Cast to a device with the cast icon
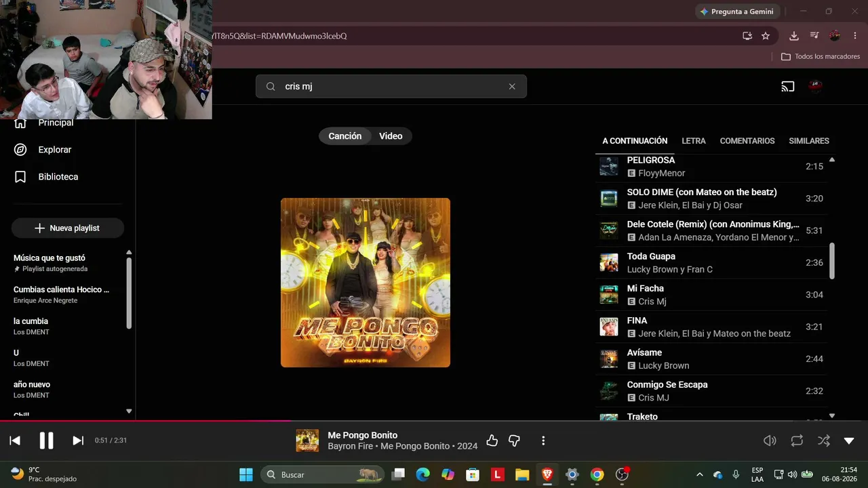Viewport: 868px width, 488px height. [x=787, y=87]
